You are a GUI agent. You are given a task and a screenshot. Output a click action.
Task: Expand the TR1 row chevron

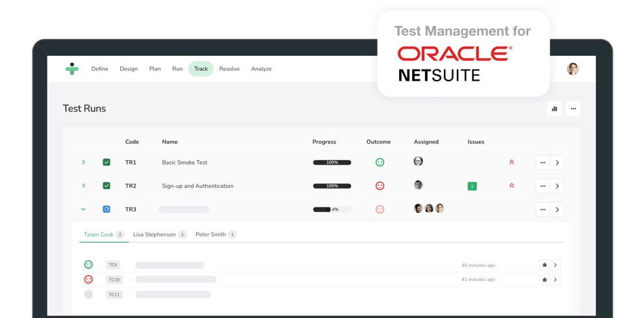83,163
